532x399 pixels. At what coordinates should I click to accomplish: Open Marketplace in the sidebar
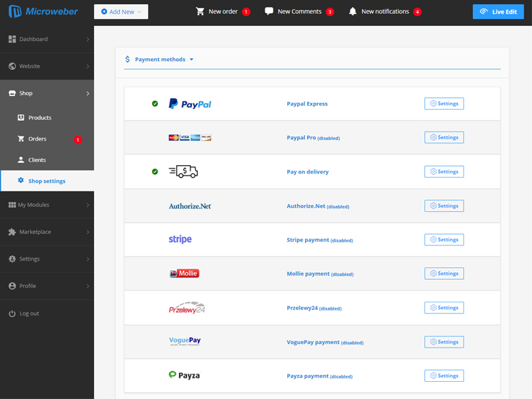pyautogui.click(x=47, y=232)
